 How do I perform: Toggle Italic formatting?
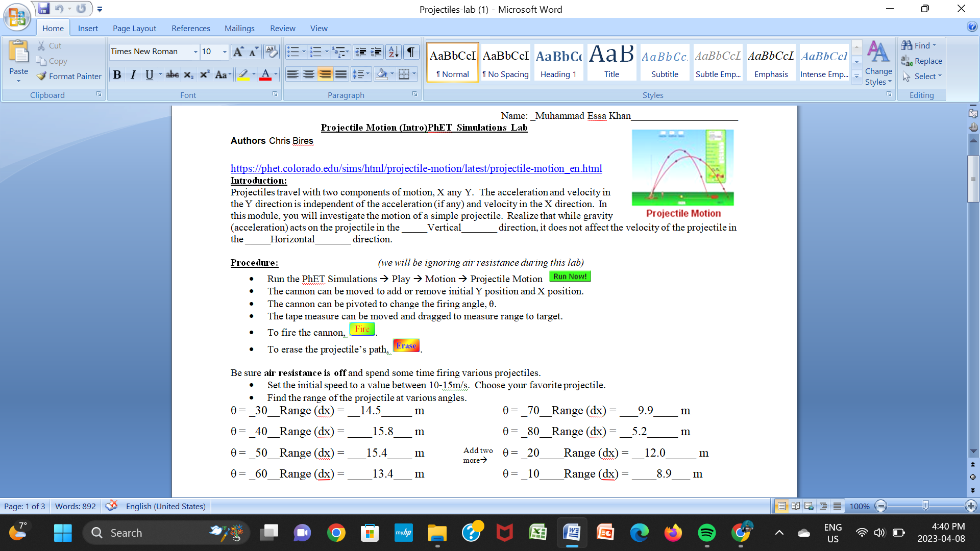click(133, 74)
